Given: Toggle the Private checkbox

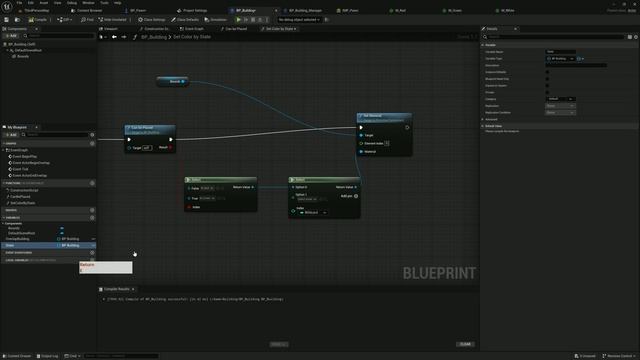Looking at the screenshot, I should (x=547, y=92).
